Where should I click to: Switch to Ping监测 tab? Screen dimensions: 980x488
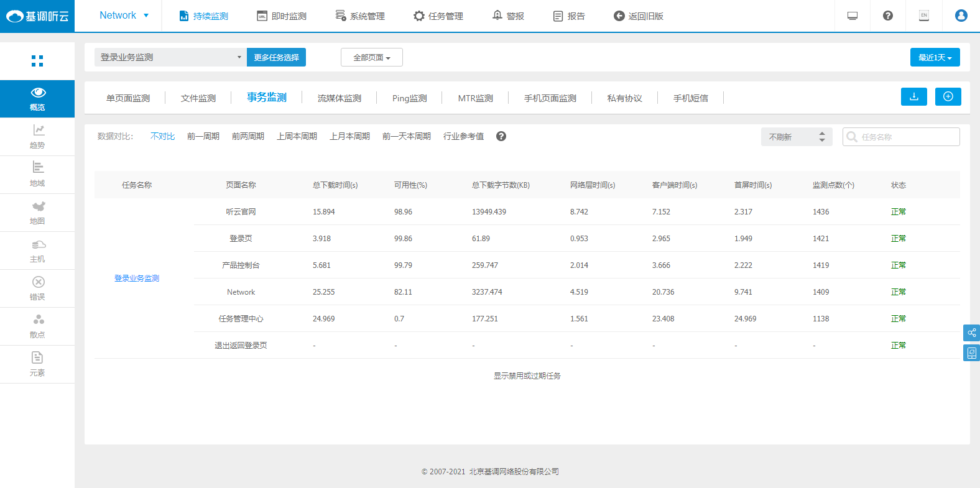click(410, 98)
